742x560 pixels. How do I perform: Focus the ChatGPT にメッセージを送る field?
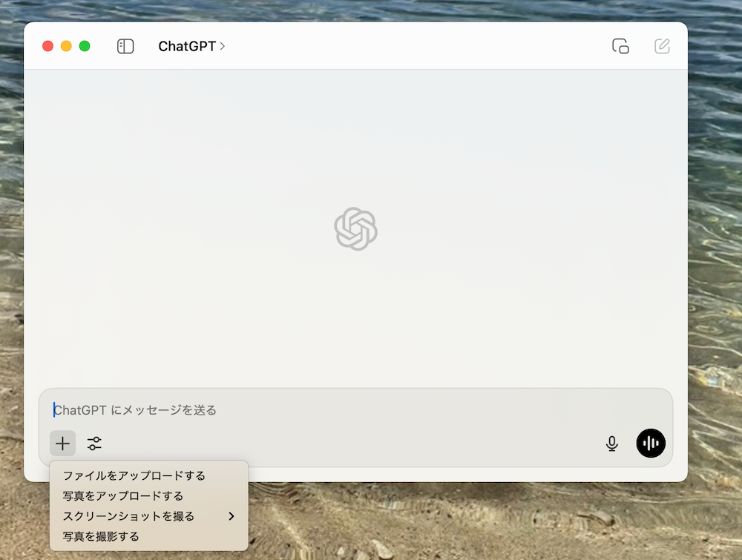point(356,409)
